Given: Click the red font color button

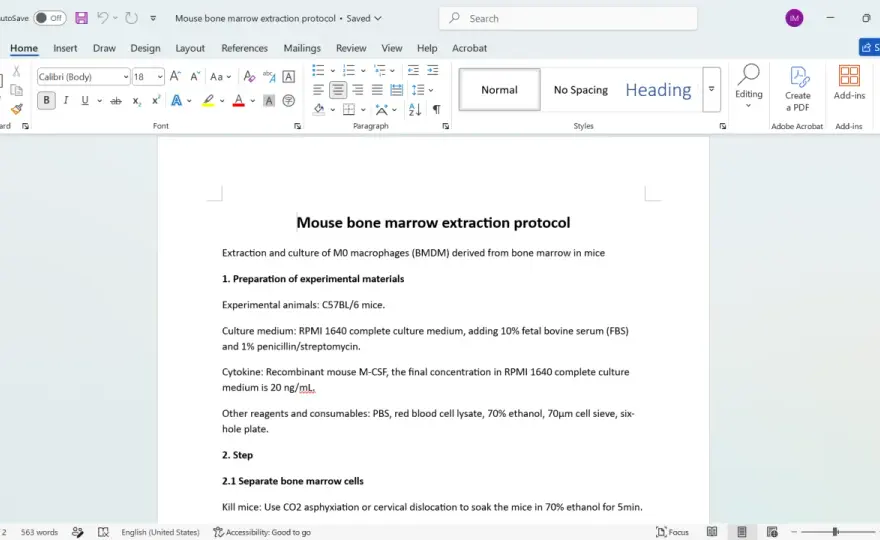Looking at the screenshot, I should (x=239, y=101).
